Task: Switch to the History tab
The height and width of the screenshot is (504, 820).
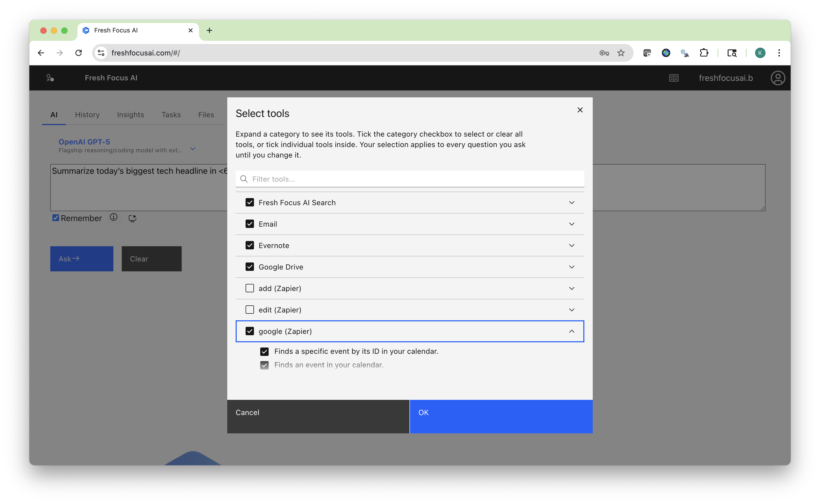Action: pos(87,115)
